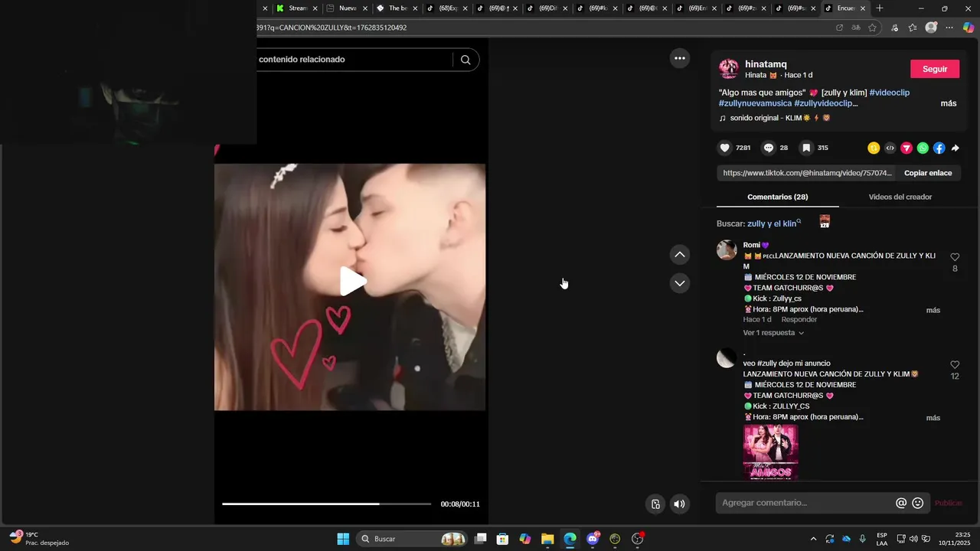Switch to the 'Nueva' browser tab
Screen dimensions: 980x551
(348, 8)
